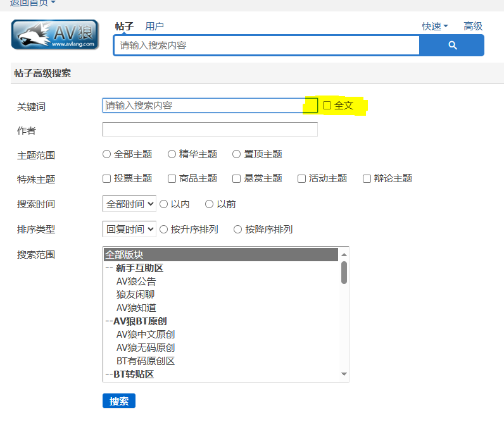Open the 高级 search link

(473, 27)
